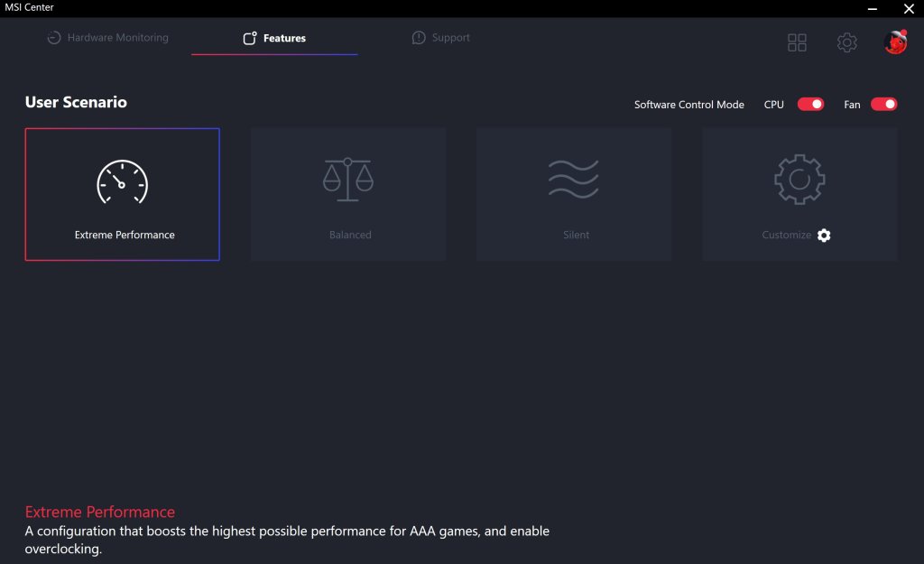Click the large Customize gear icon

pyautogui.click(x=799, y=180)
